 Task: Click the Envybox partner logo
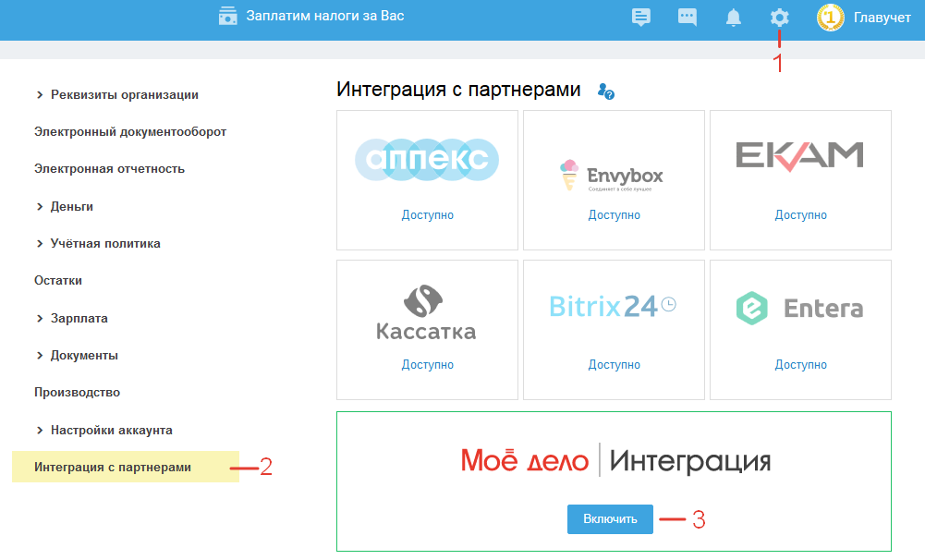pyautogui.click(x=611, y=176)
